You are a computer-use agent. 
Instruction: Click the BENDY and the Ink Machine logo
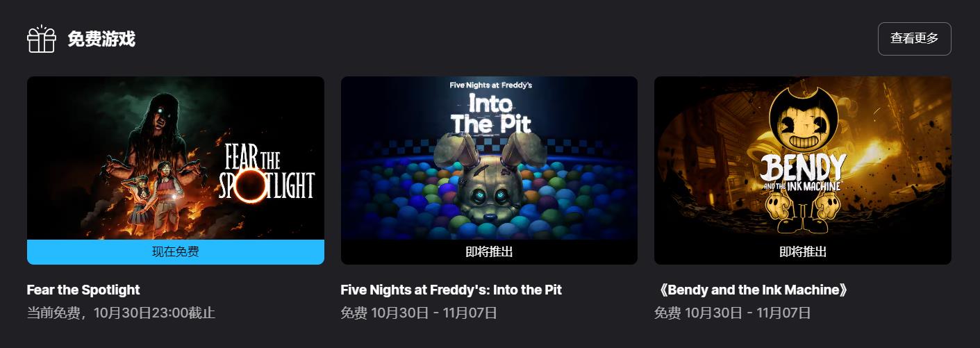[x=802, y=171]
